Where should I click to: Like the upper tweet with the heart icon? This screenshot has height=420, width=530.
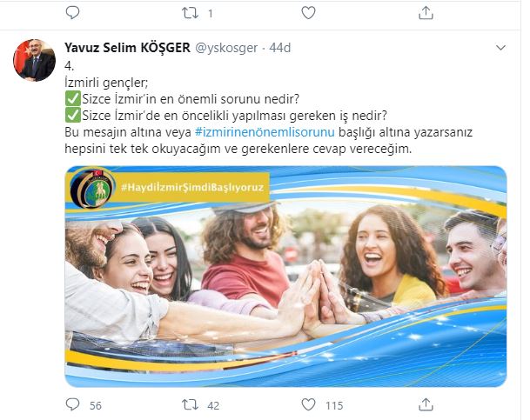click(308, 13)
